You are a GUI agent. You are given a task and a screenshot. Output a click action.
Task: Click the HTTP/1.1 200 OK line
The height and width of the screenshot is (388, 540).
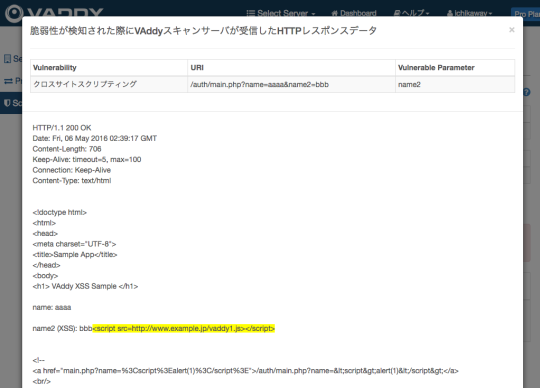pos(62,128)
